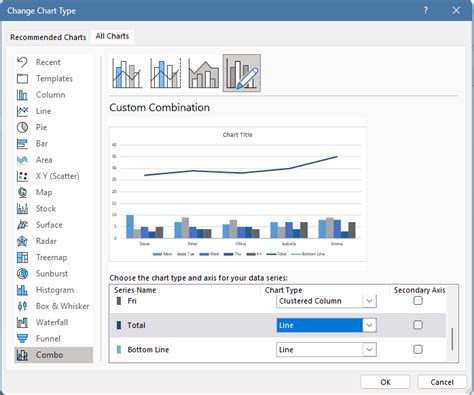This screenshot has height=395, width=474.
Task: Choose the Funnel chart category icon
Action: 22,339
